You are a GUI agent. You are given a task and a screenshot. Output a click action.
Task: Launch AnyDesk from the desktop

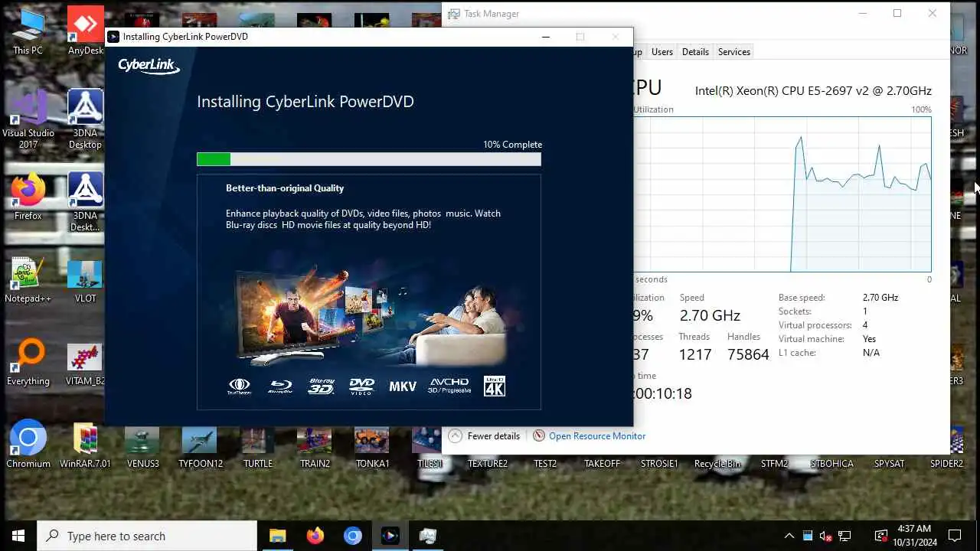point(85,31)
